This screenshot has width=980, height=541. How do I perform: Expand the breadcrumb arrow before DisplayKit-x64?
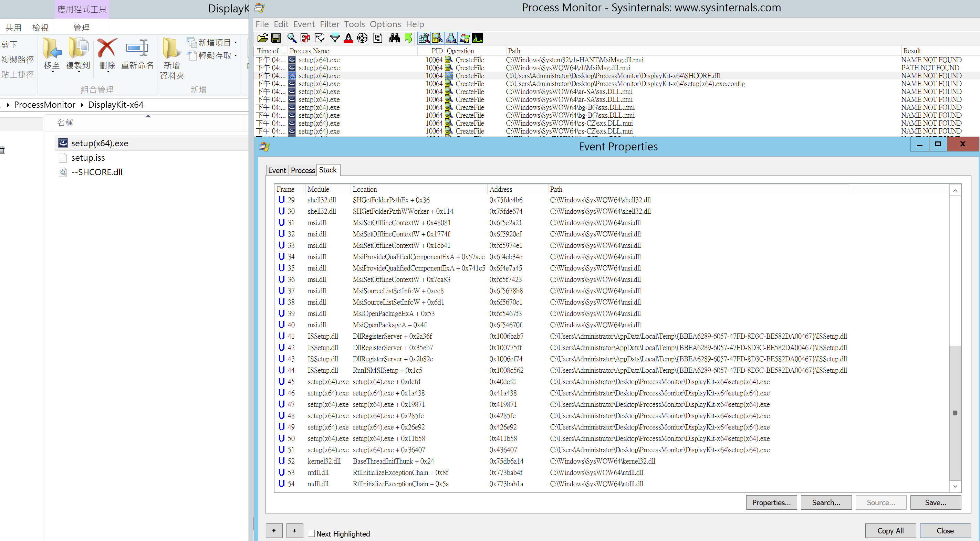click(82, 105)
